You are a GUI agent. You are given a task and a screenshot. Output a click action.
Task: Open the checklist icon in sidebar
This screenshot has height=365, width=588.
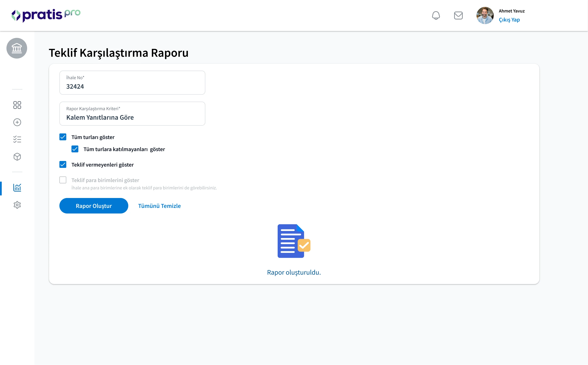click(x=17, y=139)
